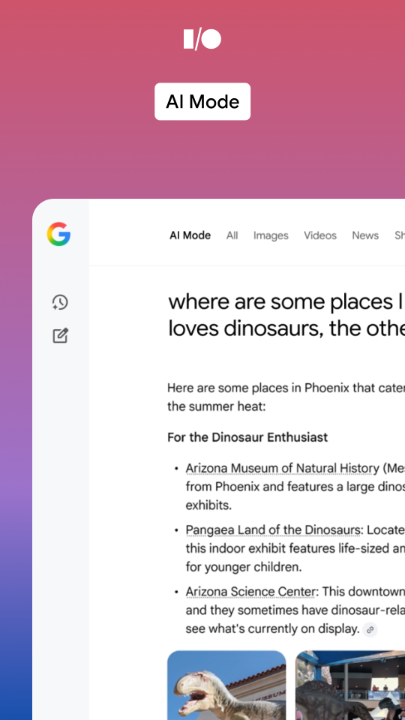
Task: Click the "For the Dinosaur Enthusiast" heading
Action: (x=248, y=437)
